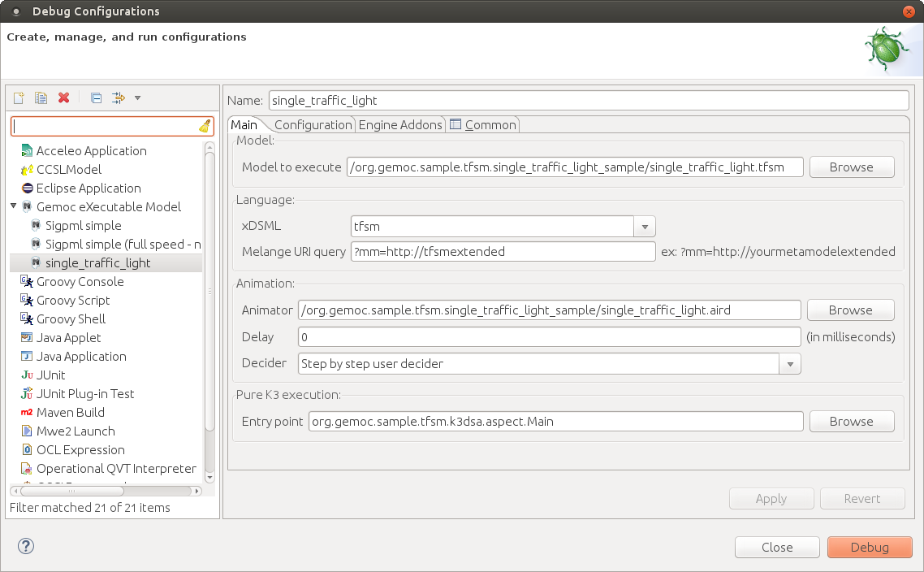
Task: Select the JUnit configuration type
Action: tap(50, 375)
